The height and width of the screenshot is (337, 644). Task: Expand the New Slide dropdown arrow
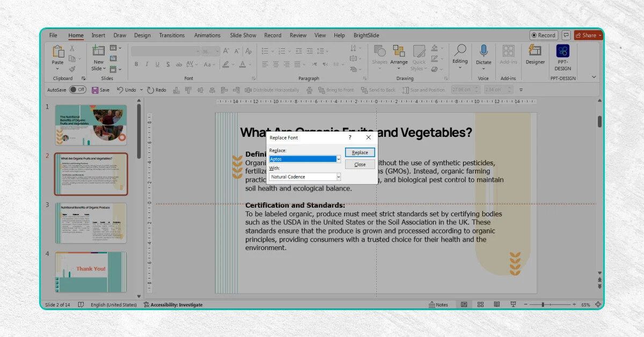coord(105,69)
